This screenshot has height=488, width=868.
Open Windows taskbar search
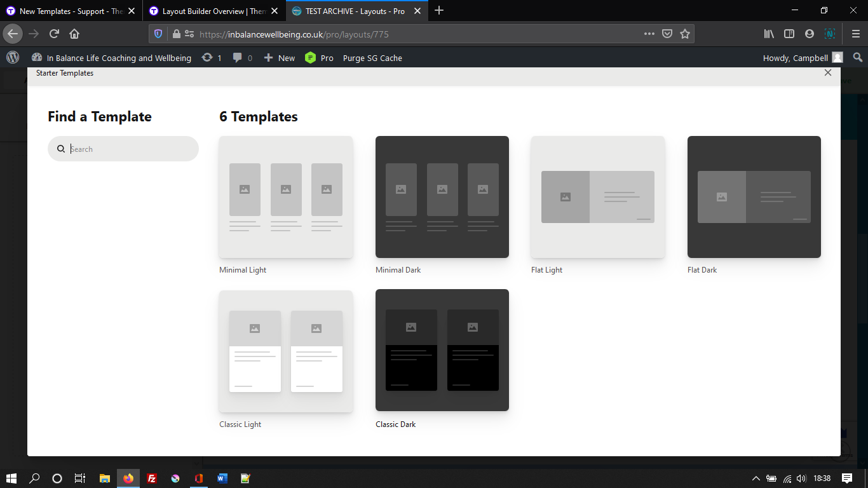click(34, 478)
